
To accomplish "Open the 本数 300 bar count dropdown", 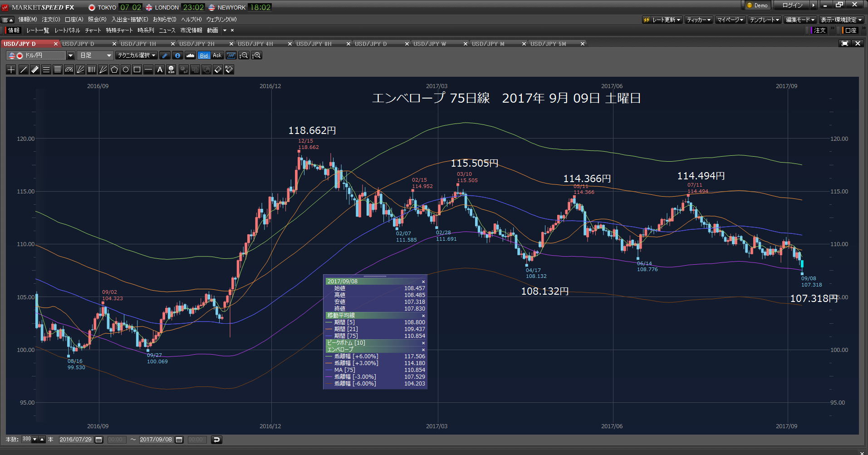I will 34,439.
